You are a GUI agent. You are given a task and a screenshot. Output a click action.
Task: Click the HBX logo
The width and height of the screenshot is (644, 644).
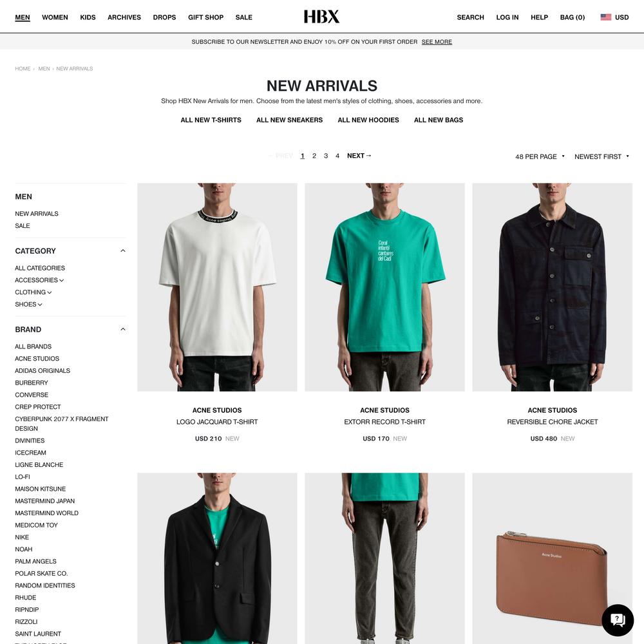click(x=321, y=17)
